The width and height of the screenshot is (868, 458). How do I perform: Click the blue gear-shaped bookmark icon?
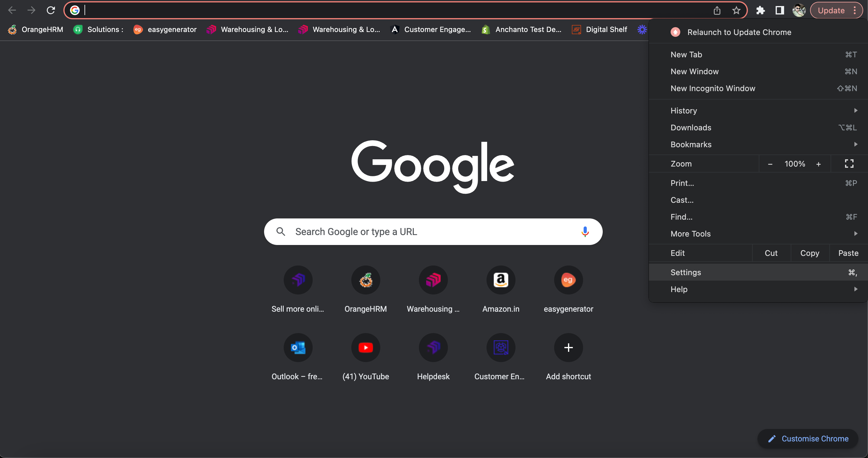[x=642, y=30]
